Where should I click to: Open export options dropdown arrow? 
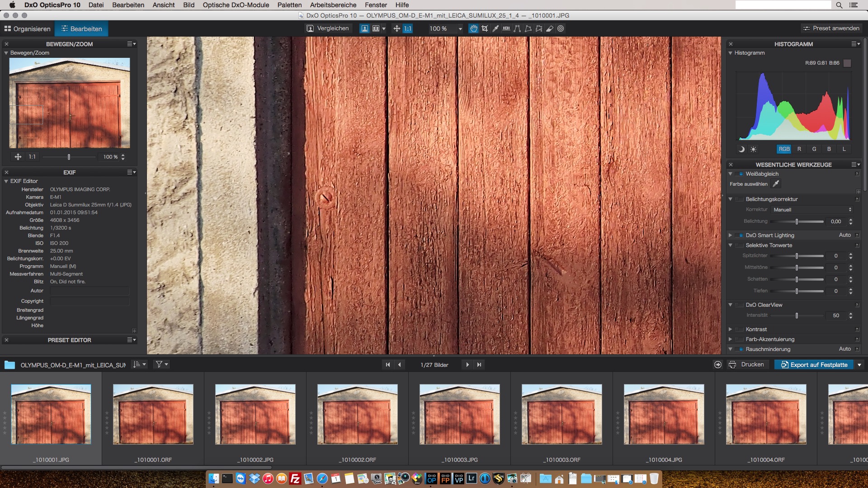(x=859, y=365)
